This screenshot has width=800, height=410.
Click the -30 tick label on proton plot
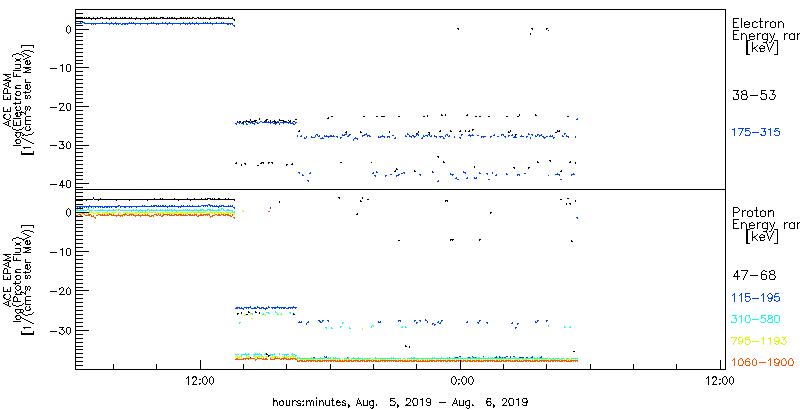[x=60, y=330]
